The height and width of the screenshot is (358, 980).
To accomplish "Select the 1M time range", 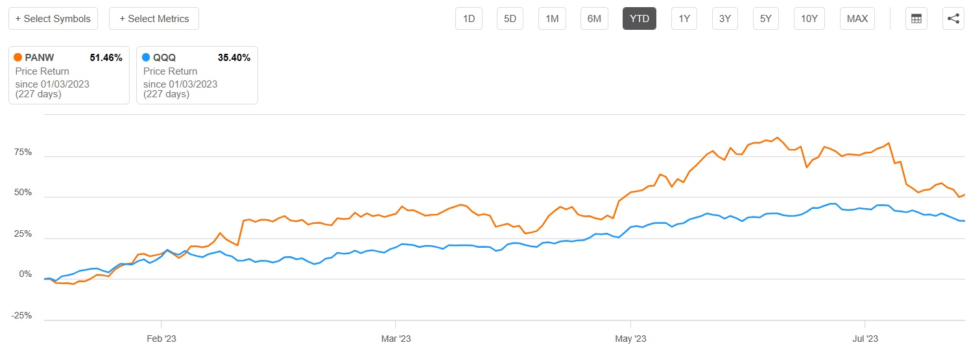I will pyautogui.click(x=552, y=19).
